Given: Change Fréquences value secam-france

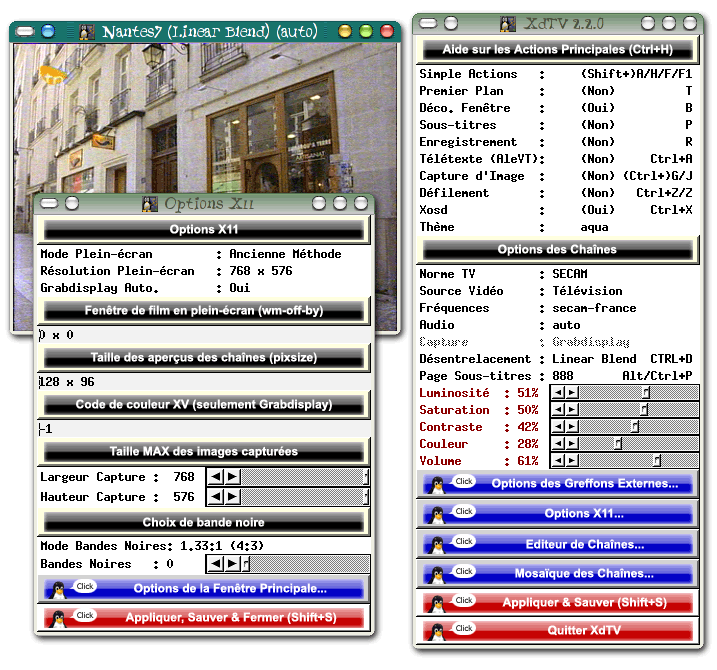Looking at the screenshot, I should tap(594, 308).
